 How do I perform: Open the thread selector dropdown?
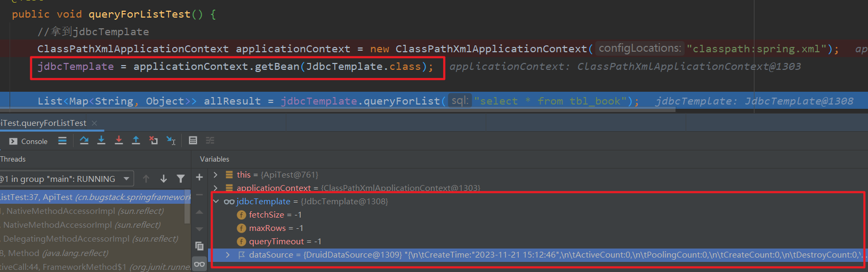tap(126, 179)
